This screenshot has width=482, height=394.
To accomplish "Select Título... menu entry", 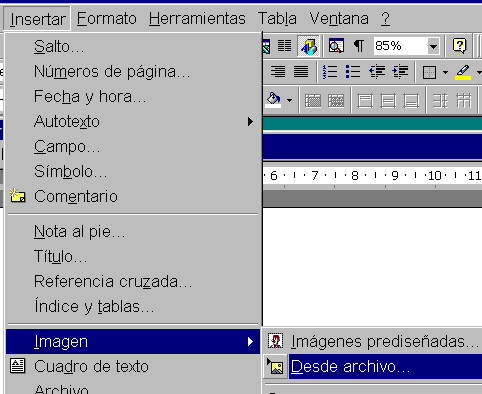I will coord(133,256).
